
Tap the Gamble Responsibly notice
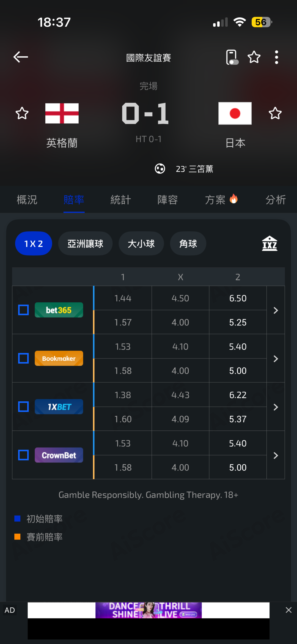click(x=148, y=495)
